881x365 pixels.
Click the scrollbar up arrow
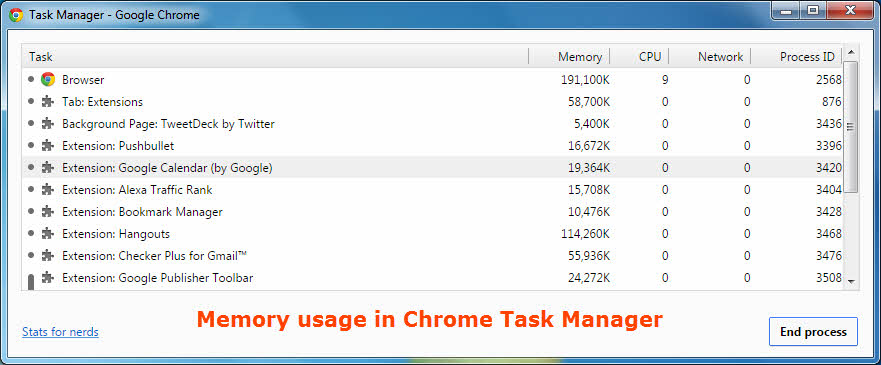click(x=851, y=53)
